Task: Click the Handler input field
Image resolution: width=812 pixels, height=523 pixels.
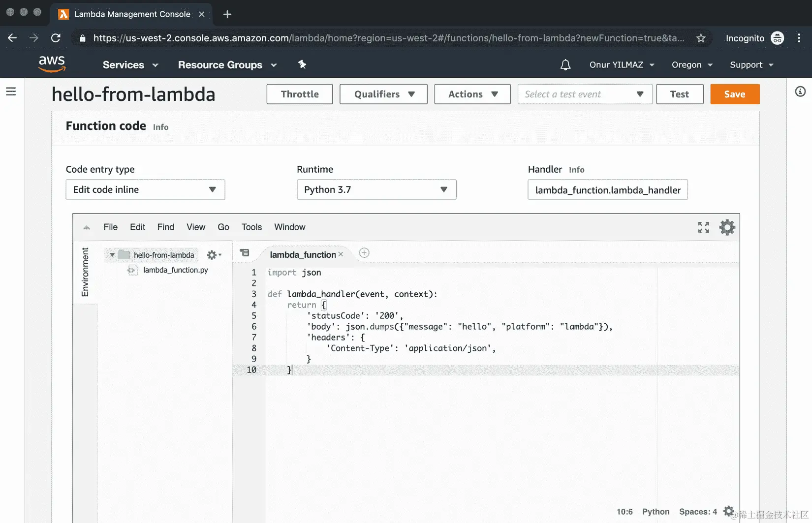Action: (607, 189)
